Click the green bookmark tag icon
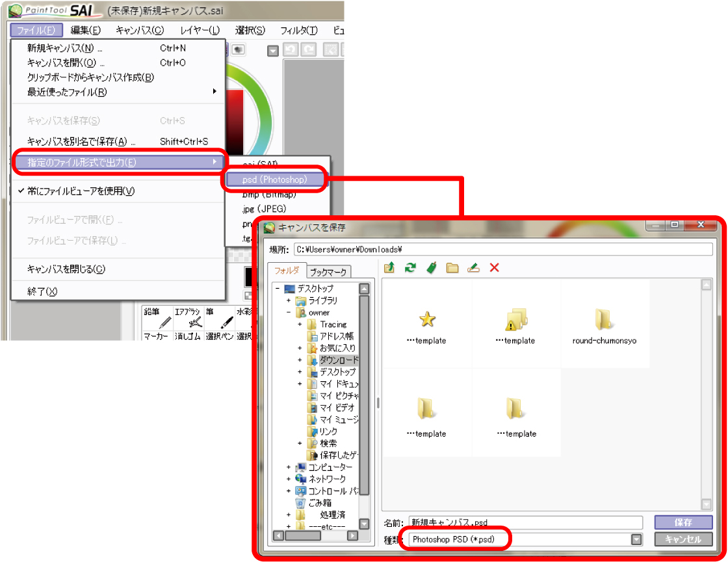 point(432,267)
